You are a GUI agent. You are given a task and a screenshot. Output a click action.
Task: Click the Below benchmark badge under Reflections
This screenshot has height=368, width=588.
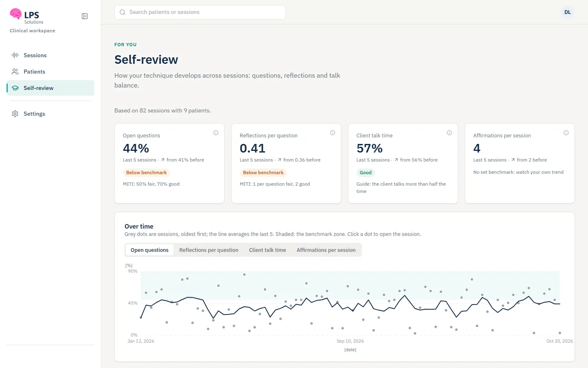[x=263, y=173]
